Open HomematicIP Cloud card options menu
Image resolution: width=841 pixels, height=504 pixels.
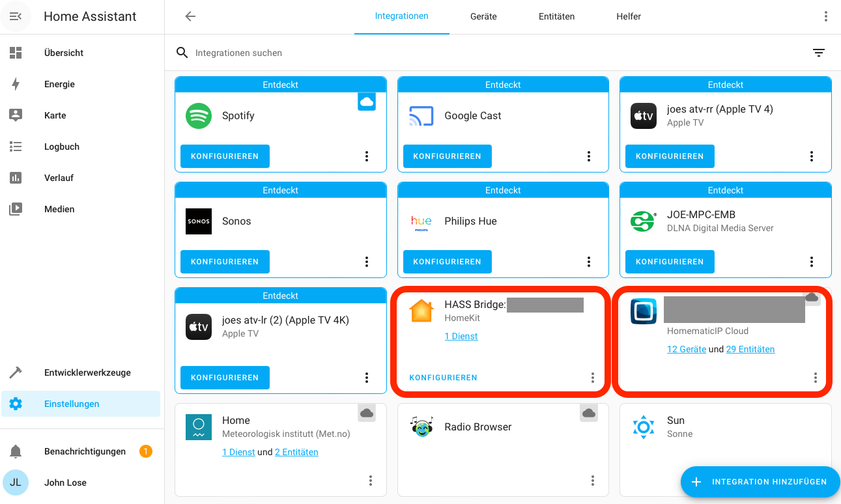coord(816,378)
